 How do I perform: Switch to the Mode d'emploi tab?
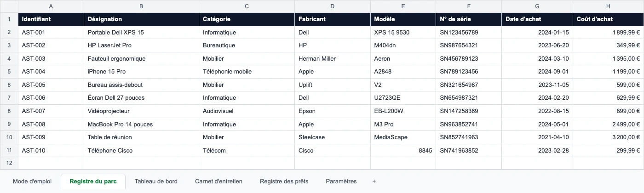coord(32,182)
